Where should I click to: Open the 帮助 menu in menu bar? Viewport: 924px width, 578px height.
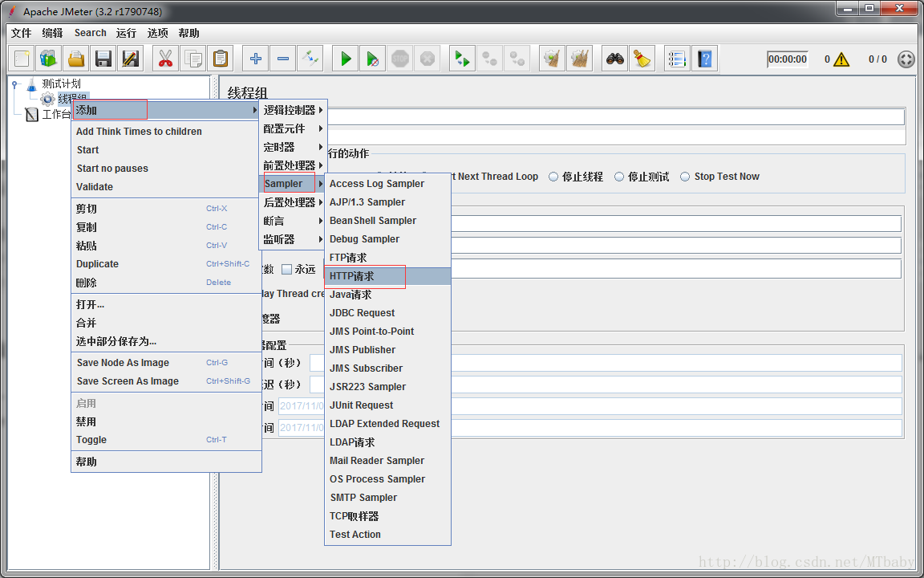(189, 33)
